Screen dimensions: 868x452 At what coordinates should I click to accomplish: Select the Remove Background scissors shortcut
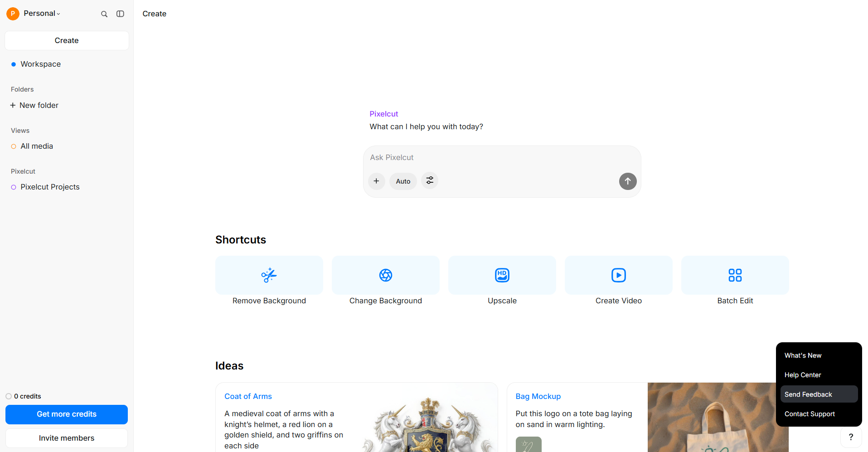pyautogui.click(x=269, y=275)
